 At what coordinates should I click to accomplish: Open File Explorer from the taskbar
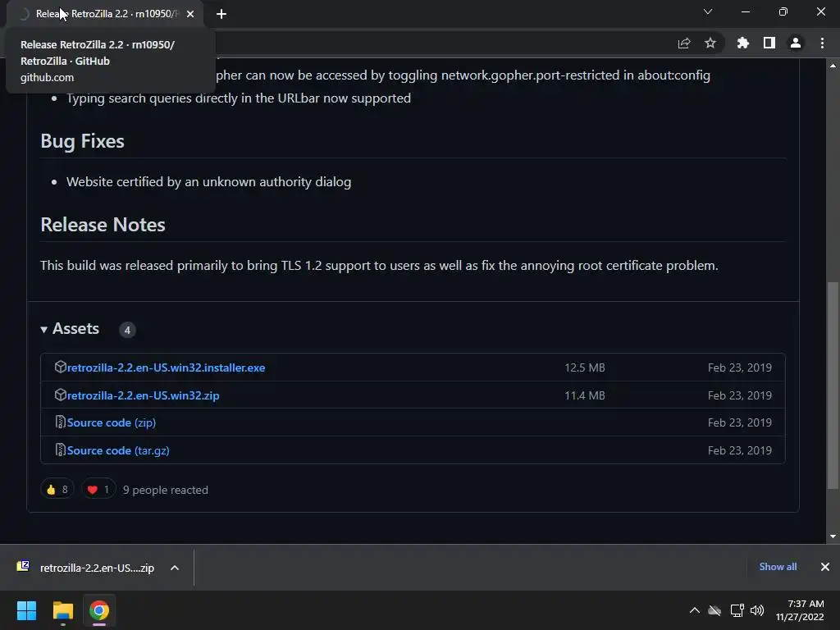coord(62,610)
